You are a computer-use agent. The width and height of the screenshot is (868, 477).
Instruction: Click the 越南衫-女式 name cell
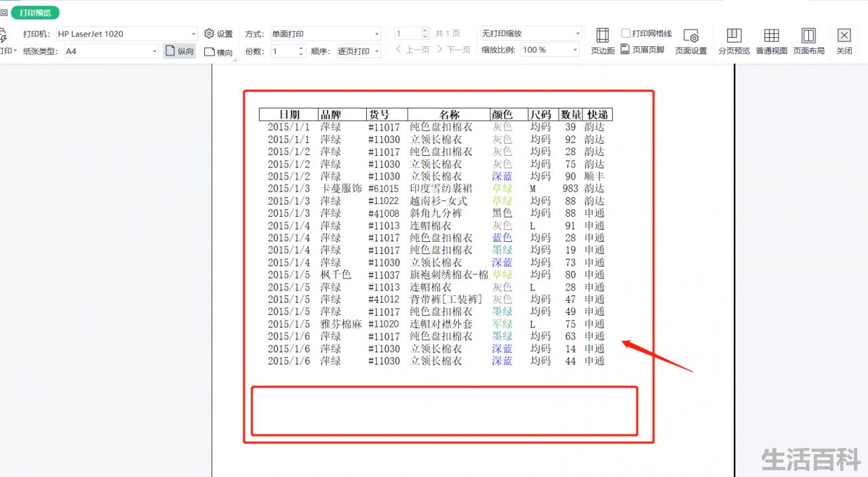(x=438, y=201)
